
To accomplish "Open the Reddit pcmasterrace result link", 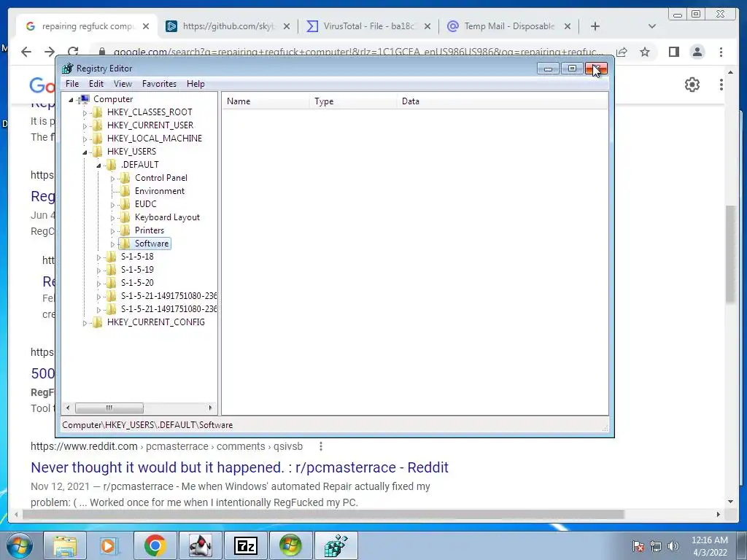I will click(x=239, y=467).
